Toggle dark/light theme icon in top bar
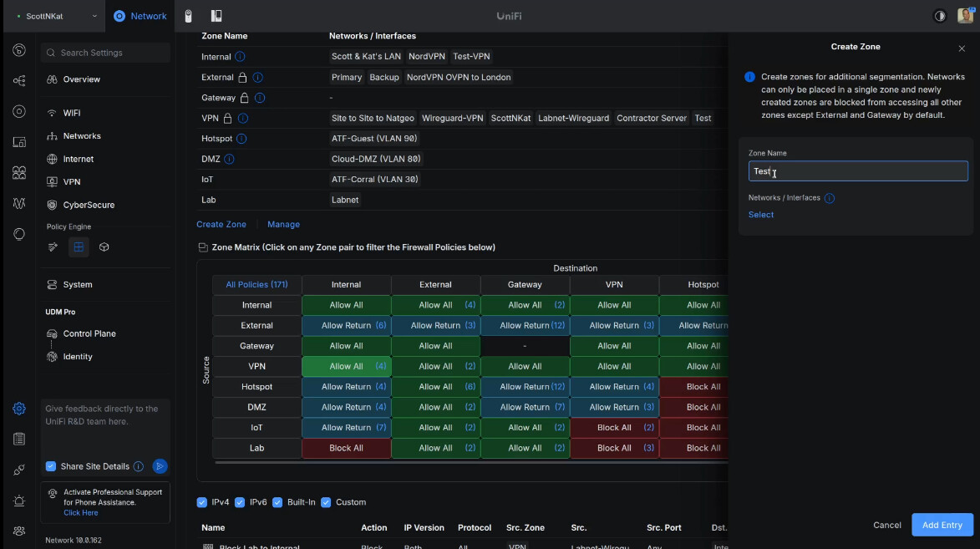 point(940,16)
